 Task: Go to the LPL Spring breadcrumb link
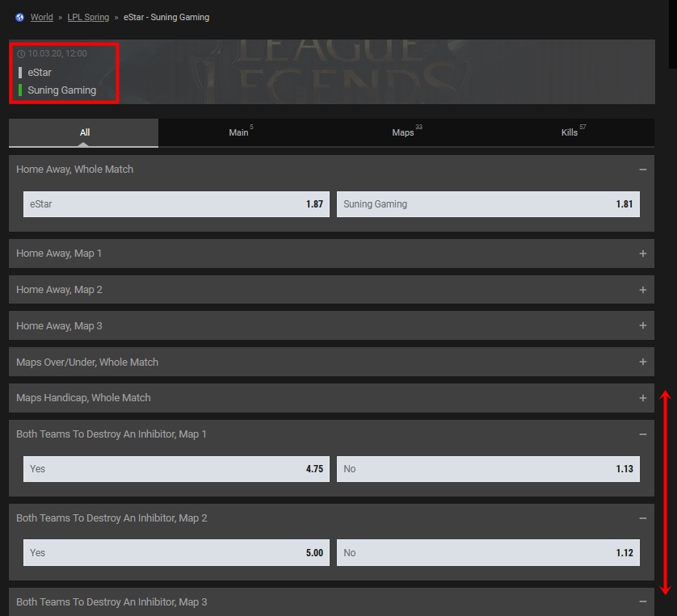pyautogui.click(x=88, y=17)
